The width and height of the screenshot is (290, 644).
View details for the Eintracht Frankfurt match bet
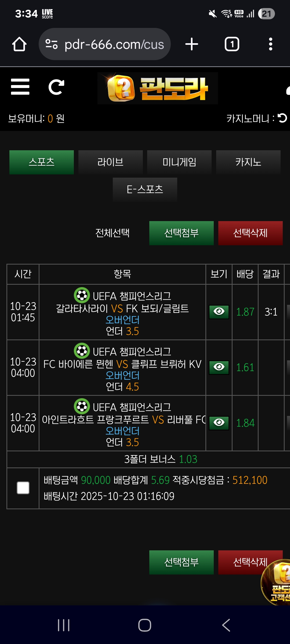[219, 423]
